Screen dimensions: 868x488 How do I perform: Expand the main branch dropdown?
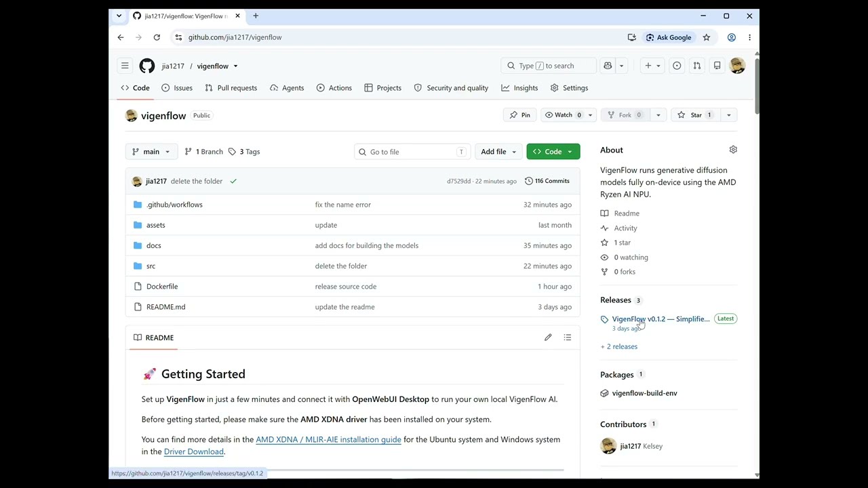click(x=151, y=152)
